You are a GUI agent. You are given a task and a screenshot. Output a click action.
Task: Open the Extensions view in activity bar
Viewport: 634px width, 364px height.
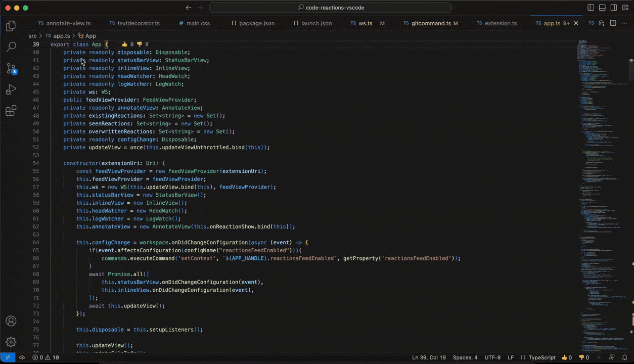tap(11, 111)
